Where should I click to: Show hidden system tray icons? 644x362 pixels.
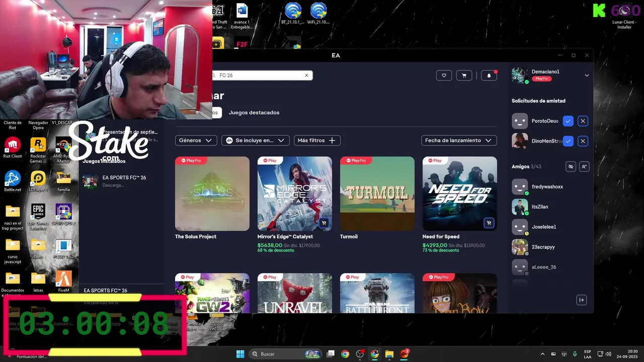point(542,354)
